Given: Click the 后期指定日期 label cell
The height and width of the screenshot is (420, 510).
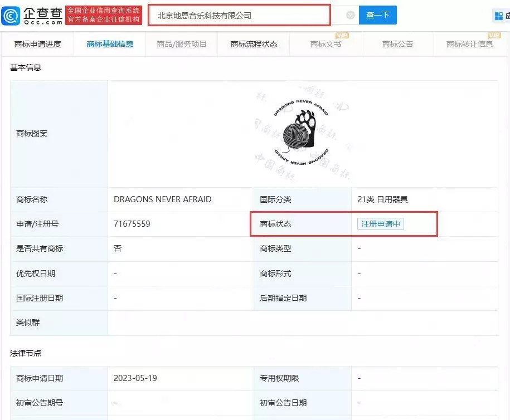Looking at the screenshot, I should (x=303, y=298).
